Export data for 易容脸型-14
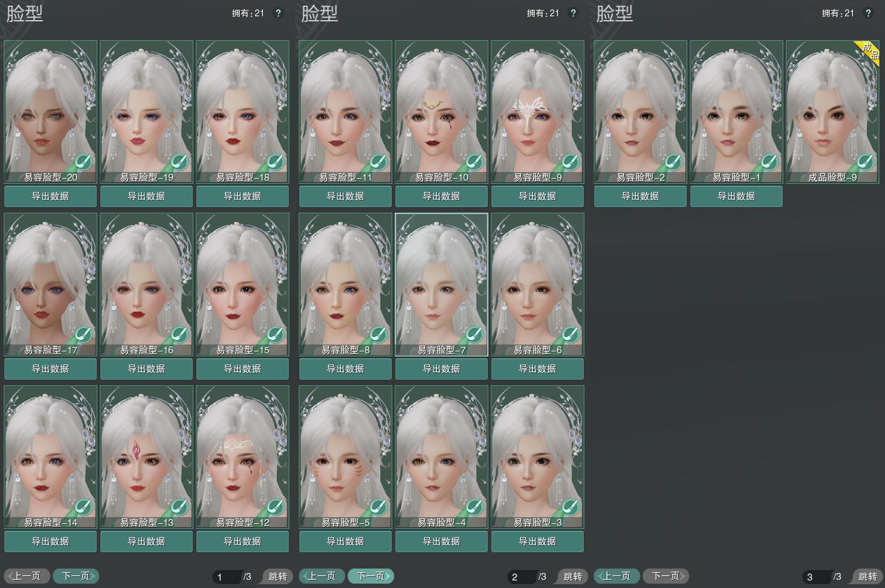The width and height of the screenshot is (885, 588). (x=51, y=542)
